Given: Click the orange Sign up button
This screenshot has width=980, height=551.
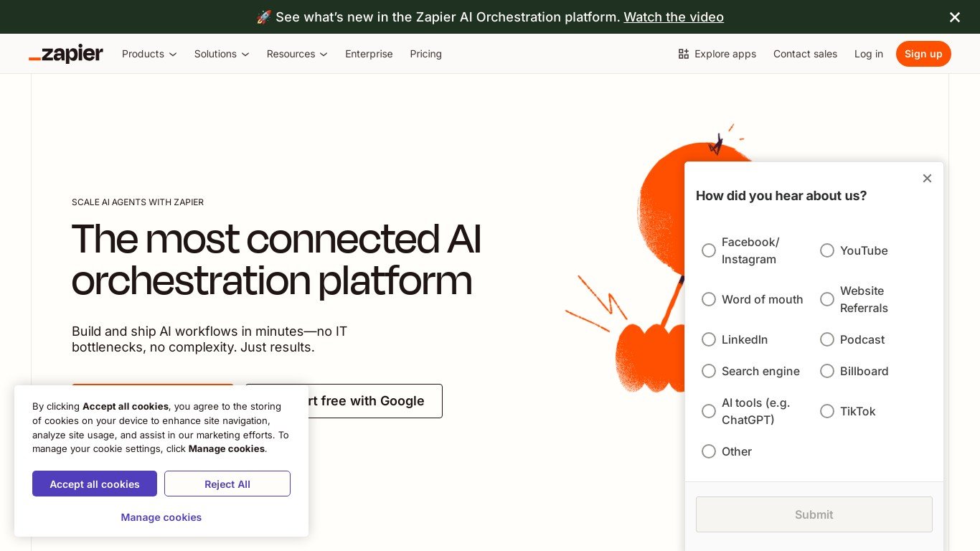Looking at the screenshot, I should tap(923, 54).
